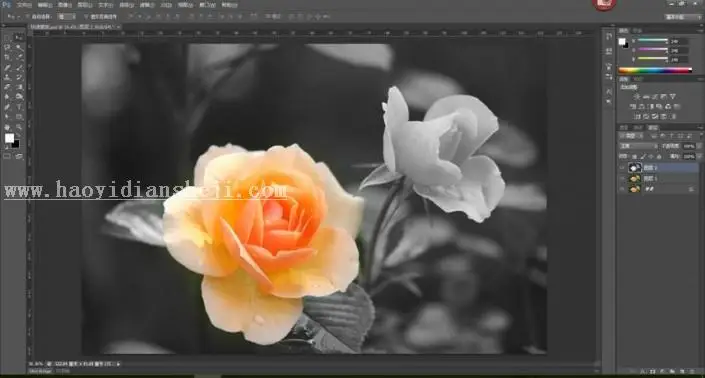Open the workspace switcher dropdown
This screenshot has height=378, width=705.
coord(683,17)
